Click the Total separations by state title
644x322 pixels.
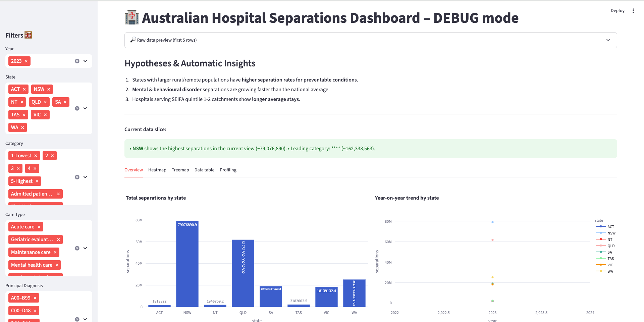pyautogui.click(x=156, y=198)
